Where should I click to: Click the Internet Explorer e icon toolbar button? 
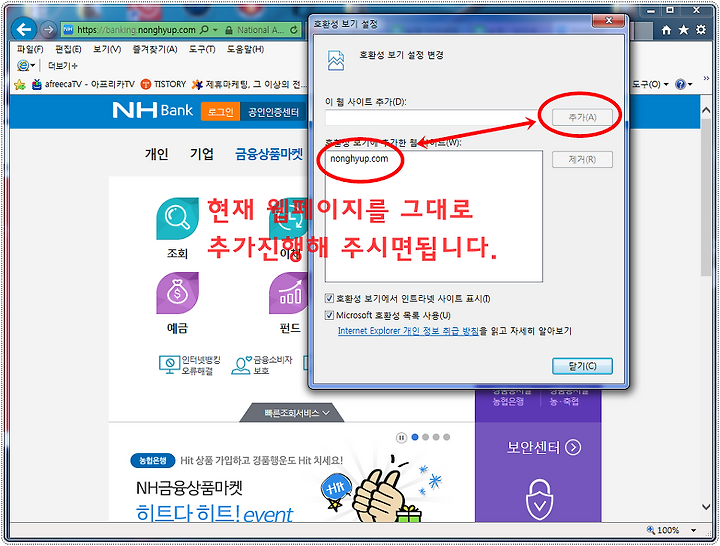[23, 66]
